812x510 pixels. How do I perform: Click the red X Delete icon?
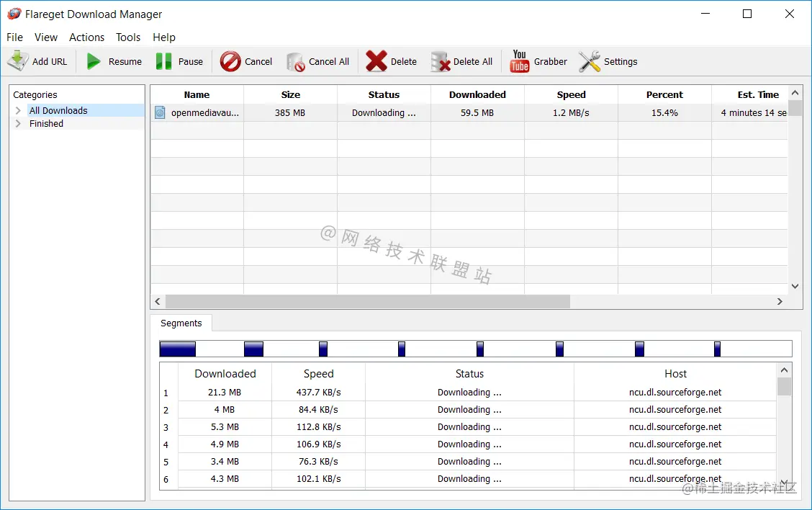point(376,61)
